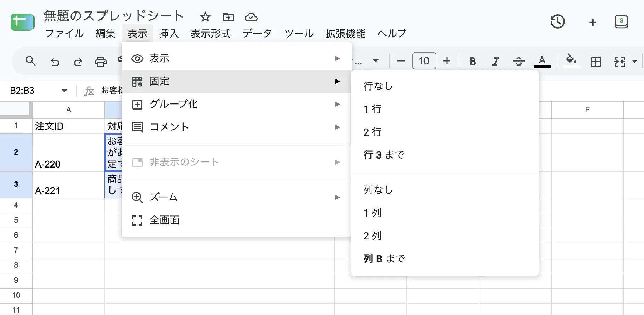Freeze up to 列 B まで

(x=445, y=259)
